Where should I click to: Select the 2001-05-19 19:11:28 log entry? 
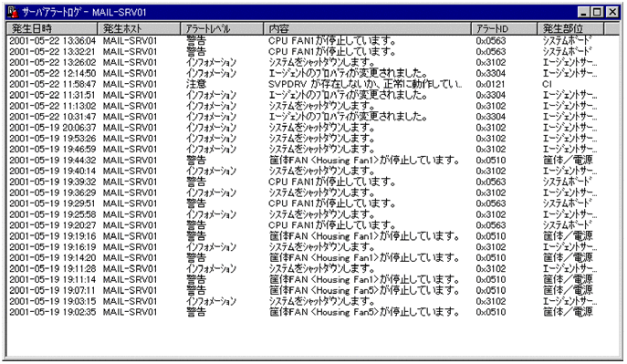pos(312,268)
